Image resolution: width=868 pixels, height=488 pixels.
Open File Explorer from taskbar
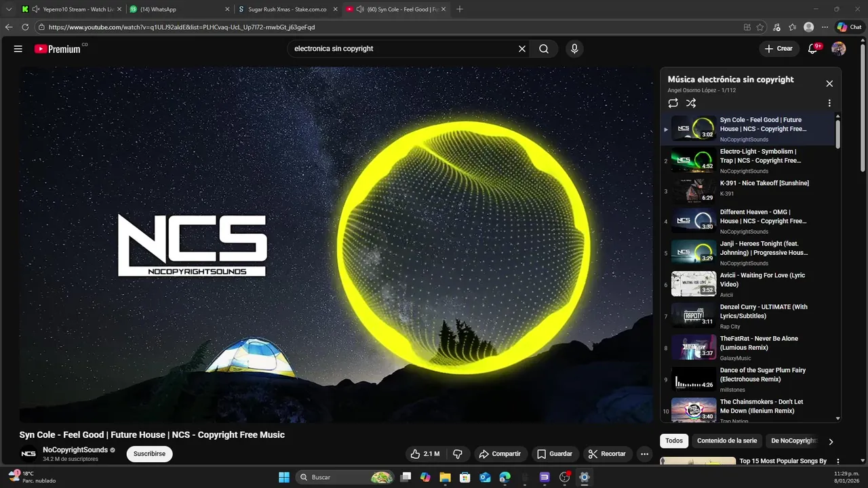coord(445,477)
